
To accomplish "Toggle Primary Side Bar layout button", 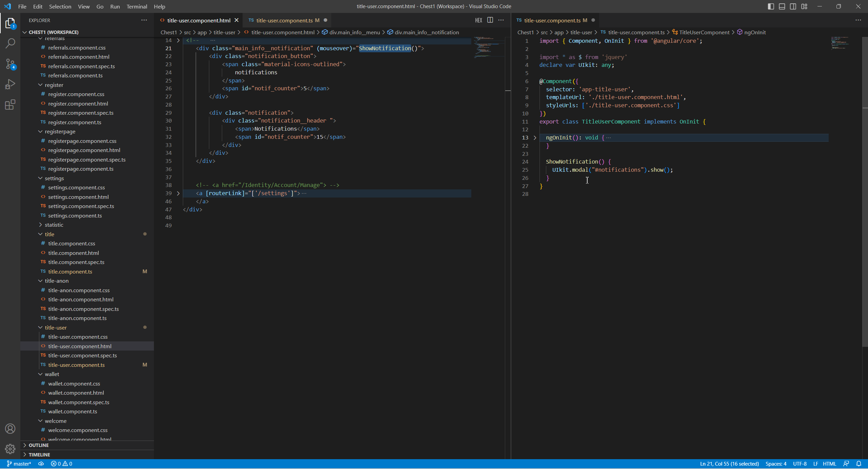I will coord(771,6).
